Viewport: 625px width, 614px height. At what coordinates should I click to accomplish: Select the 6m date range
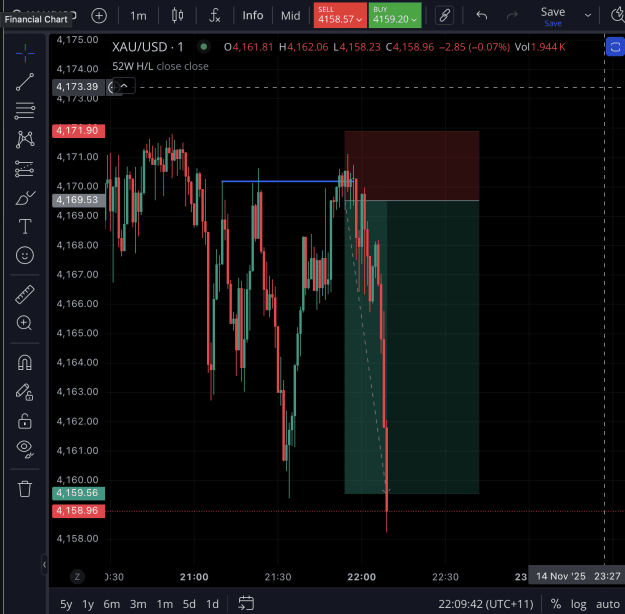click(112, 604)
